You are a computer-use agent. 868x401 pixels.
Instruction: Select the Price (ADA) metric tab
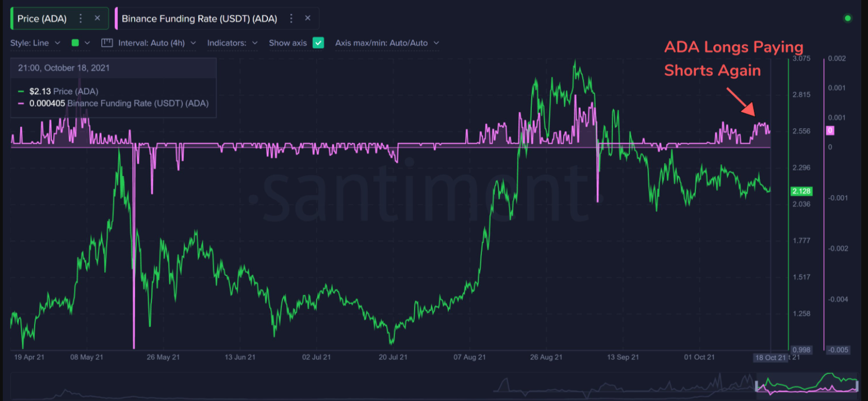coord(42,19)
